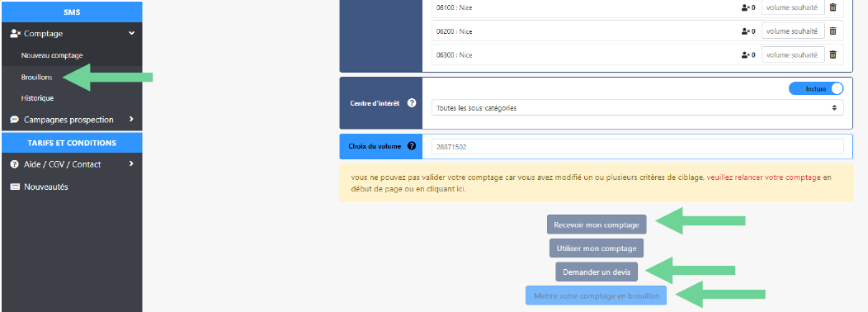
Task: Click Demander un devis button
Action: 597,272
